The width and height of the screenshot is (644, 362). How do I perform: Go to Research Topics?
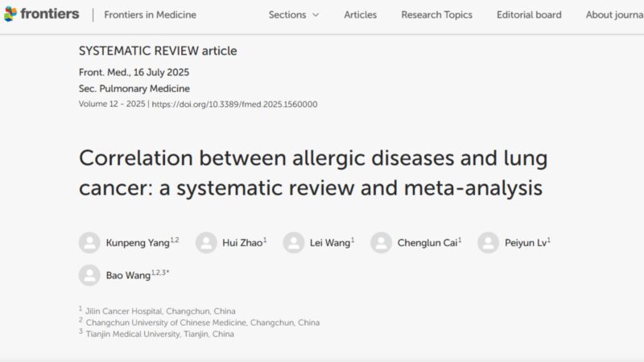(436, 14)
